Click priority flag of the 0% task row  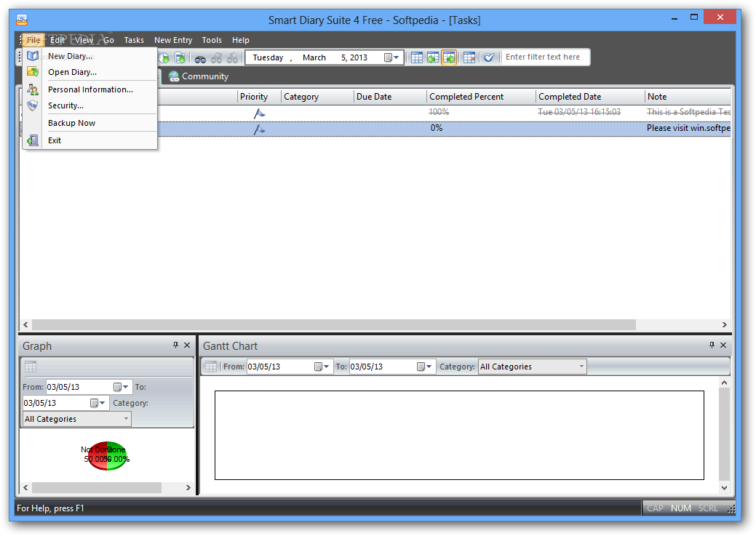click(259, 129)
